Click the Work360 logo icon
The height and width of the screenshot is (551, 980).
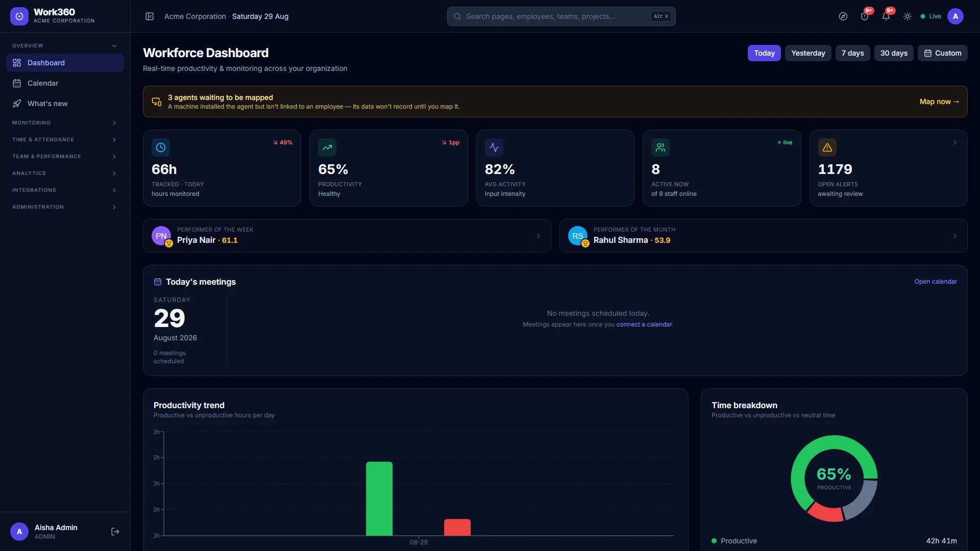point(19,16)
